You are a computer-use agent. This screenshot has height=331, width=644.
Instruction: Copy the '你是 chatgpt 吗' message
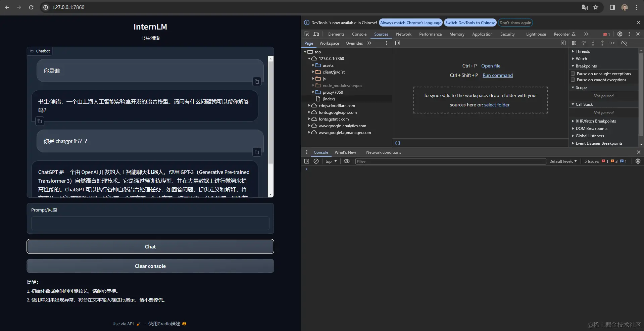pos(257,152)
